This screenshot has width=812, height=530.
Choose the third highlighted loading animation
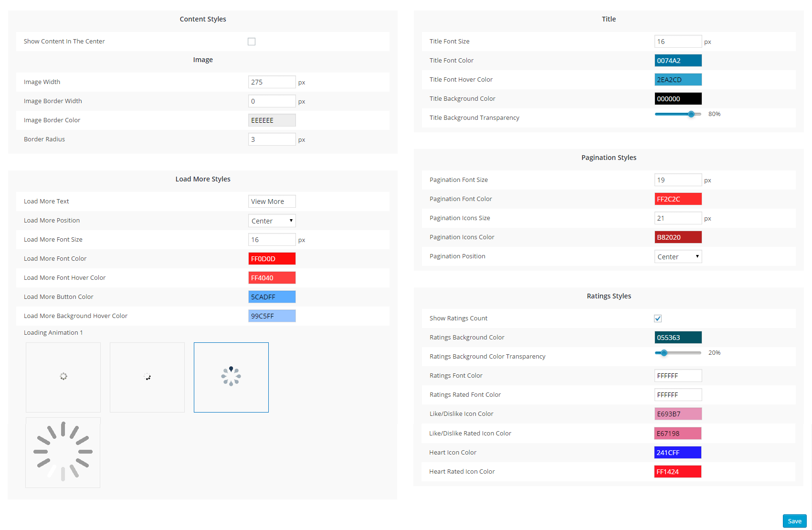pyautogui.click(x=231, y=377)
